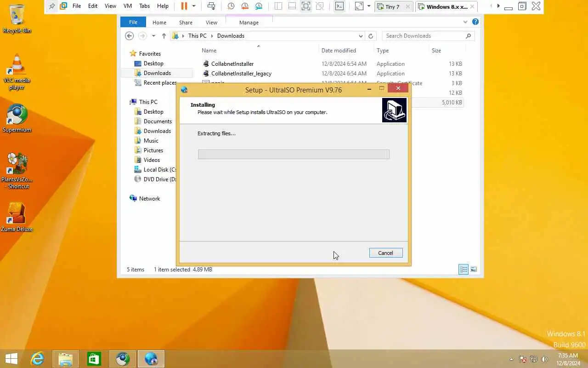Open the address bar history dropdown

click(x=361, y=36)
